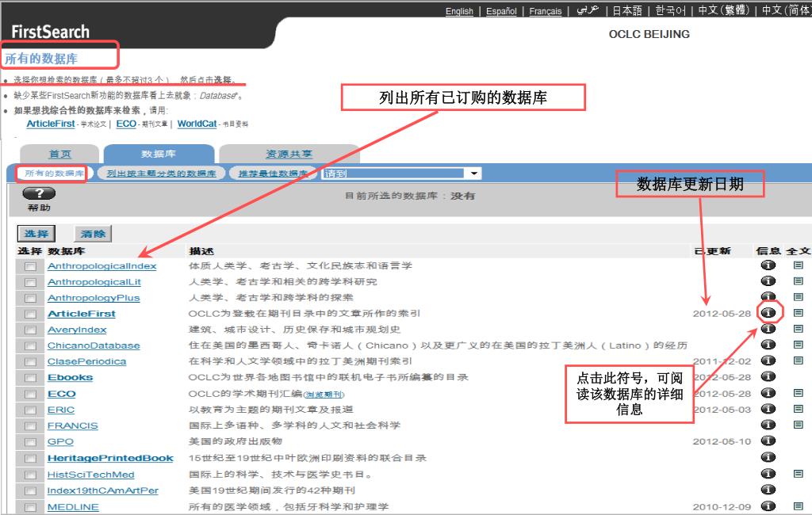
Task: Switch interface language to English
Action: pyautogui.click(x=459, y=11)
